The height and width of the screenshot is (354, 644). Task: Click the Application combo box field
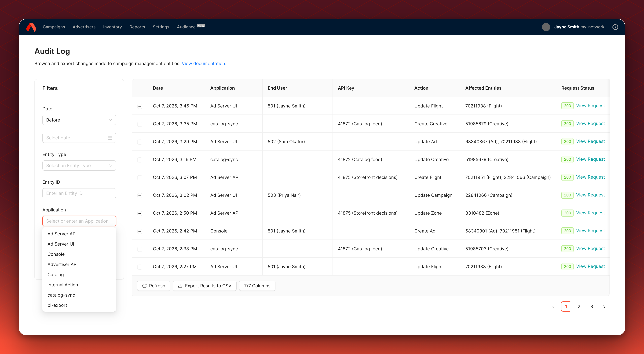click(79, 221)
